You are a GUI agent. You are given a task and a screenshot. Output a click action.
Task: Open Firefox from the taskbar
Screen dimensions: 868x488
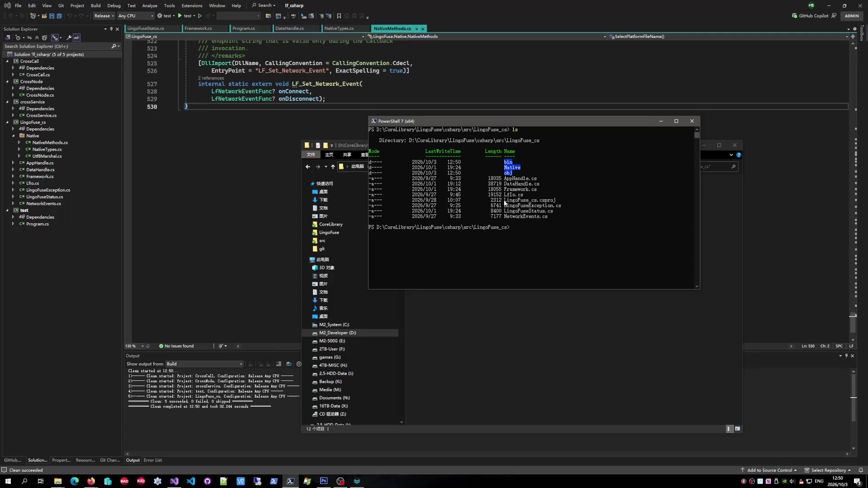pyautogui.click(x=91, y=481)
